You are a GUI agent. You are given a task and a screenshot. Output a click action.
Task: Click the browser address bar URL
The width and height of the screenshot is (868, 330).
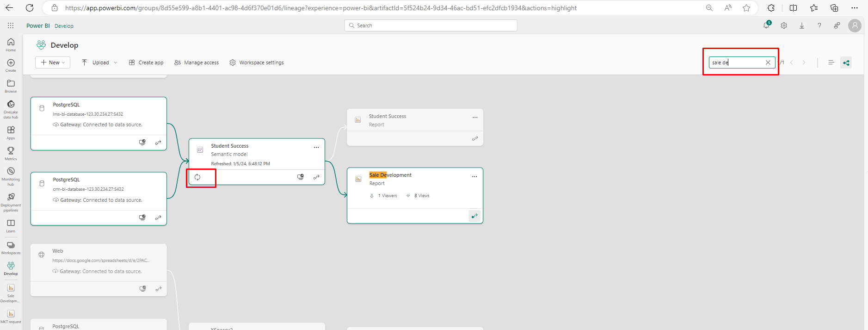tap(321, 8)
